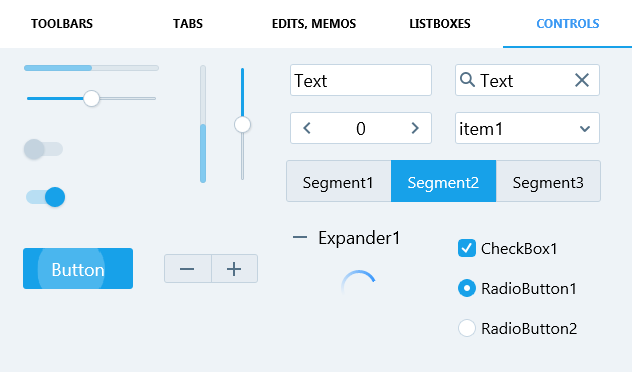
Task: Click the right arrow of number spinner
Action: click(415, 128)
